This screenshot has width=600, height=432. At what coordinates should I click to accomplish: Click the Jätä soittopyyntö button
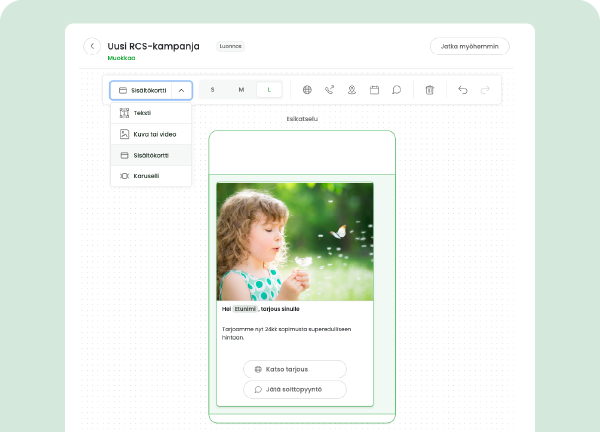pos(295,390)
